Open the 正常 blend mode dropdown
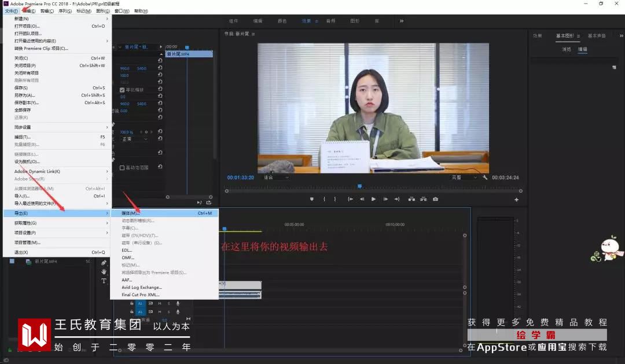 (135, 139)
